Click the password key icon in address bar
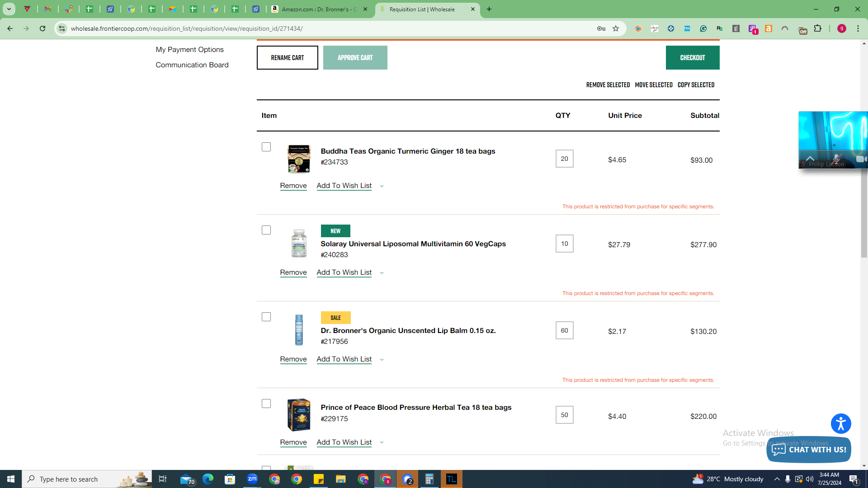This screenshot has width=868, height=488. pos(601,28)
